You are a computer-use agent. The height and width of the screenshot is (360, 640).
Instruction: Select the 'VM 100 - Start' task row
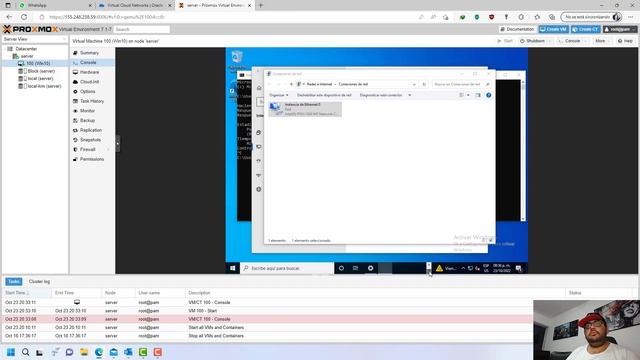click(267, 311)
